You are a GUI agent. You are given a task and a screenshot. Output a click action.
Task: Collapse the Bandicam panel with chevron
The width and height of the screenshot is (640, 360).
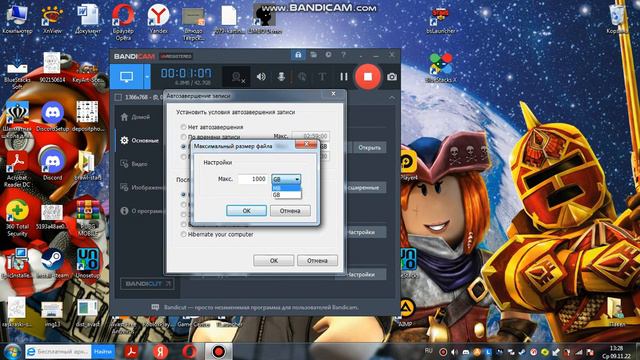[x=392, y=98]
